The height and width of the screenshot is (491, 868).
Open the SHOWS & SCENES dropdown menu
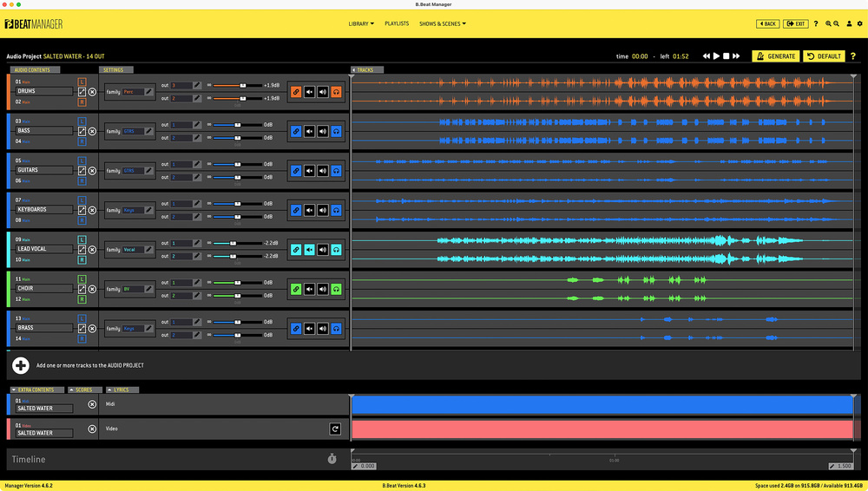443,23
